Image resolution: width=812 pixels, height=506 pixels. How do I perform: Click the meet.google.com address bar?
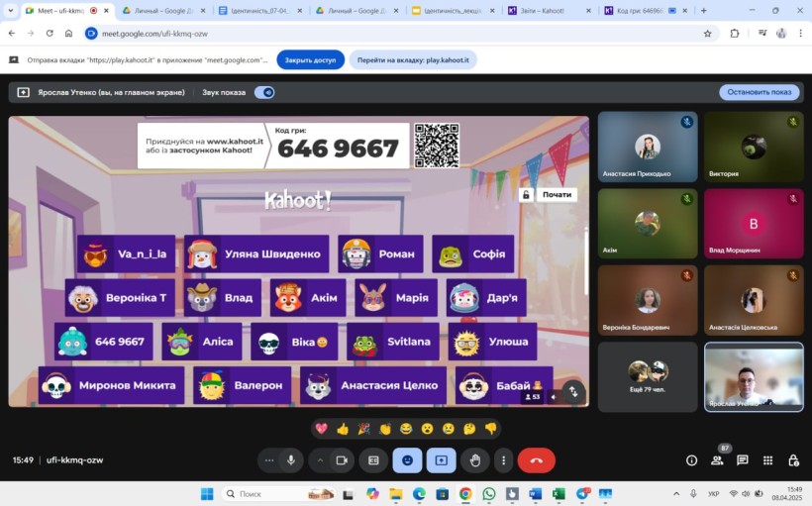coord(399,34)
